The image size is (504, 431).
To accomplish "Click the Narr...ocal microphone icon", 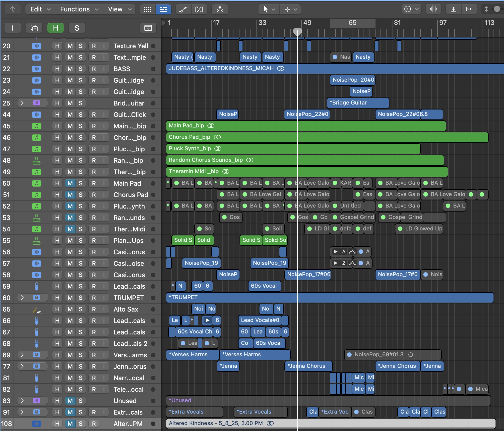I will 37,378.
